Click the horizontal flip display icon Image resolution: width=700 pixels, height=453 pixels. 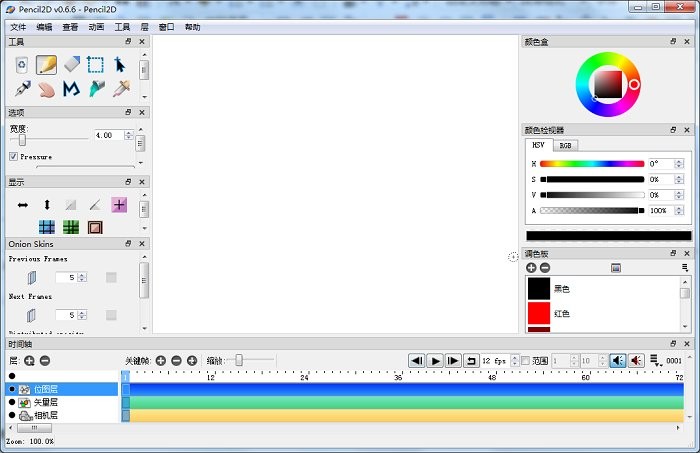(22, 204)
